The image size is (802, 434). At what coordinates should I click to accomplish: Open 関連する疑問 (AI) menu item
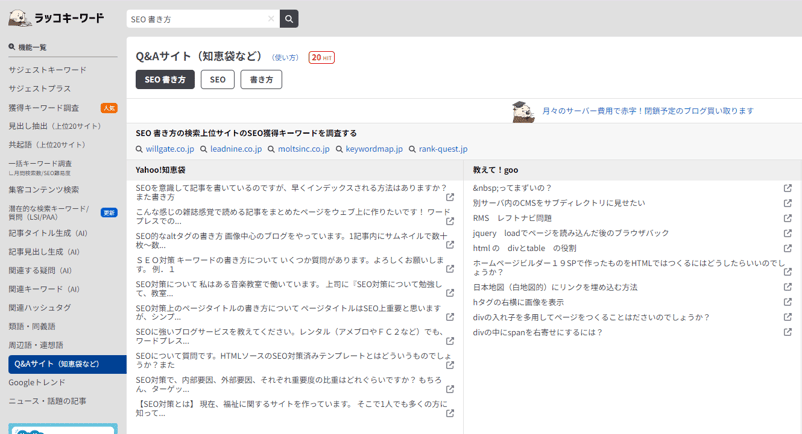[40, 270]
